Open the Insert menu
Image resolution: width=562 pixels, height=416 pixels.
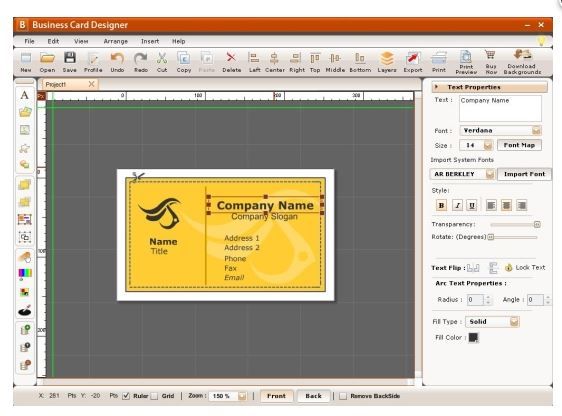[150, 41]
